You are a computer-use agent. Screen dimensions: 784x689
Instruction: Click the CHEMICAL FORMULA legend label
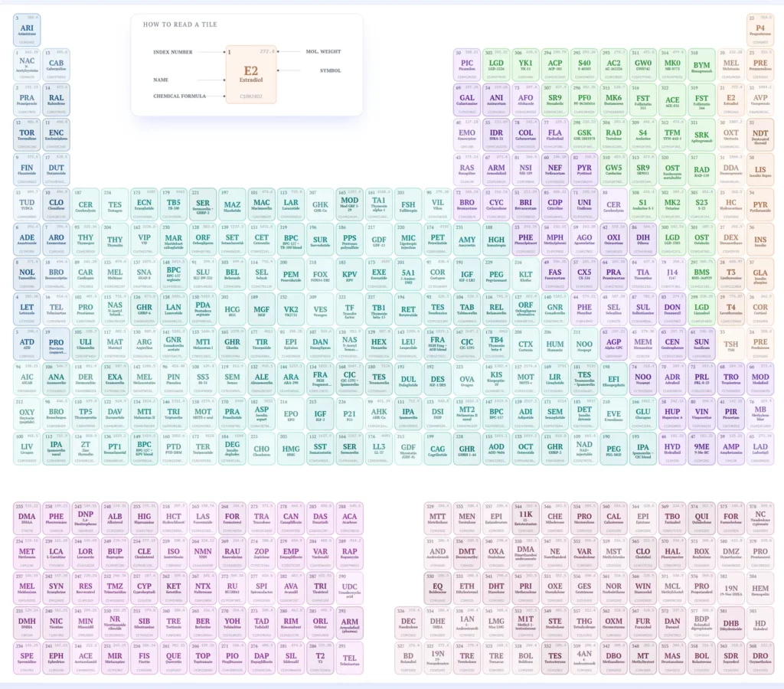coord(179,96)
